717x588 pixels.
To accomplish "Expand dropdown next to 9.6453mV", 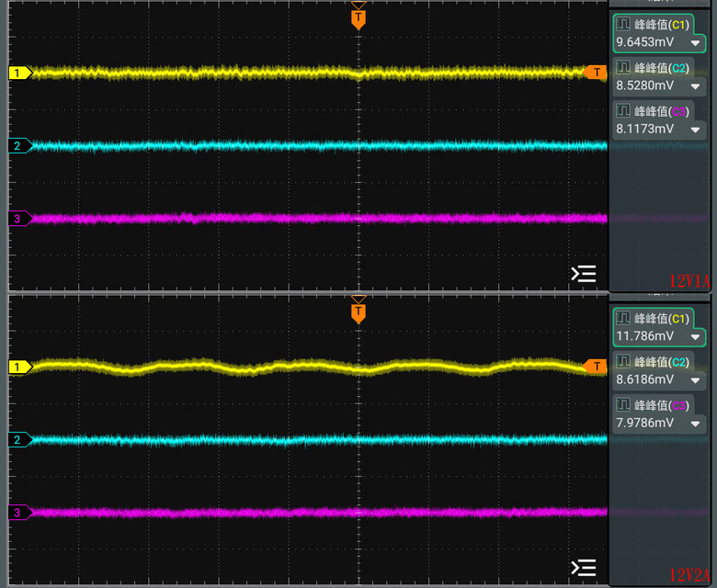I will (695, 43).
